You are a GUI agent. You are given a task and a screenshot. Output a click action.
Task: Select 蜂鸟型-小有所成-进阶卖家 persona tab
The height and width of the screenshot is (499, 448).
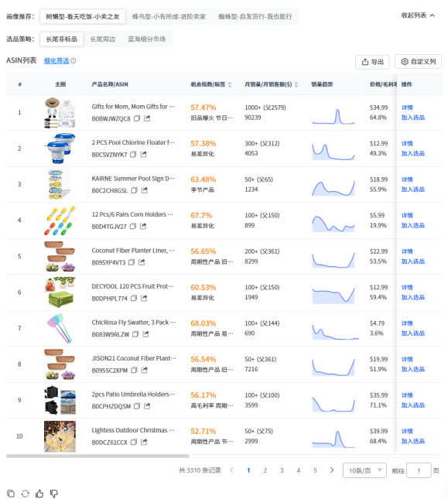[x=169, y=16]
